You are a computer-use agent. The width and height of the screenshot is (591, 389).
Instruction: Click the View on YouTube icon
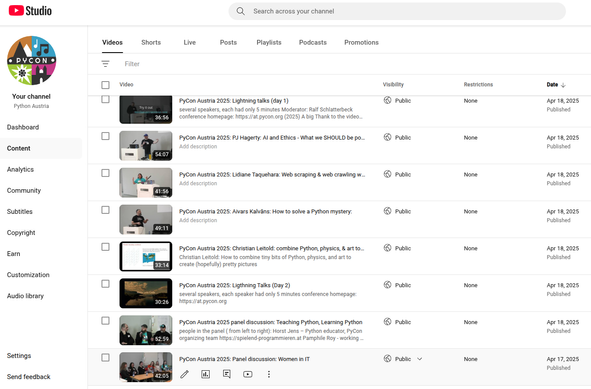(x=248, y=374)
